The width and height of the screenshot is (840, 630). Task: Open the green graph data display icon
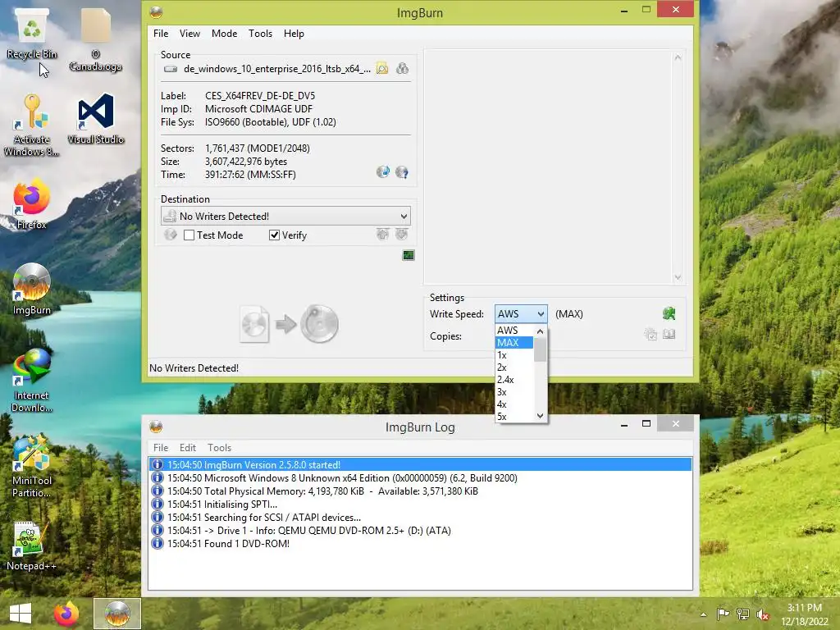coord(409,256)
